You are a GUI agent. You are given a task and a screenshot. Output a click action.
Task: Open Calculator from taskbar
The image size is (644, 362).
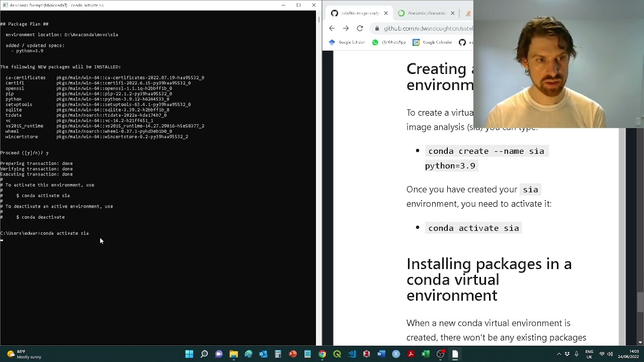click(278, 354)
